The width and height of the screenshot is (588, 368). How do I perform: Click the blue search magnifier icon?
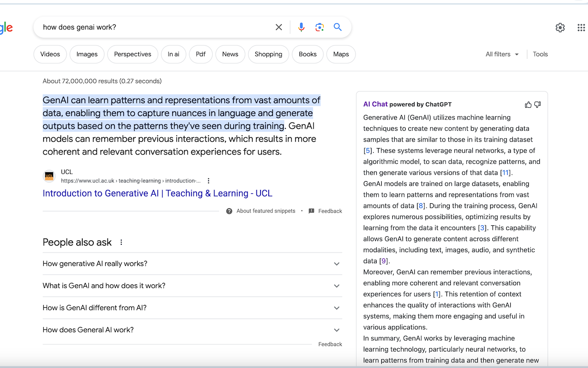[338, 27]
